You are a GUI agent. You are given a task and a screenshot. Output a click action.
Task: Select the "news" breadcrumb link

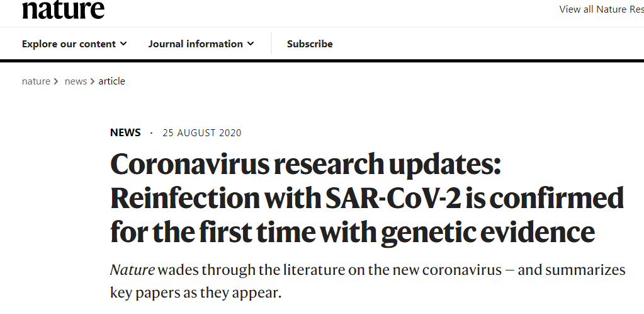[x=76, y=81]
